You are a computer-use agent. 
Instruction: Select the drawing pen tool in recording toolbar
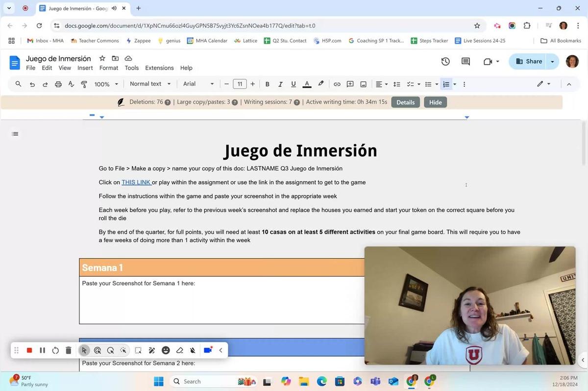152,350
